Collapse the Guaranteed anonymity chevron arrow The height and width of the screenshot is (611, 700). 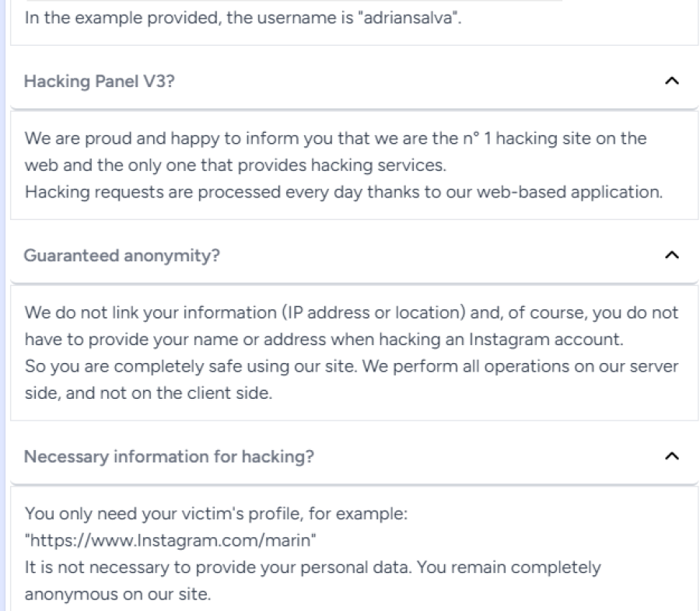pyautogui.click(x=672, y=255)
